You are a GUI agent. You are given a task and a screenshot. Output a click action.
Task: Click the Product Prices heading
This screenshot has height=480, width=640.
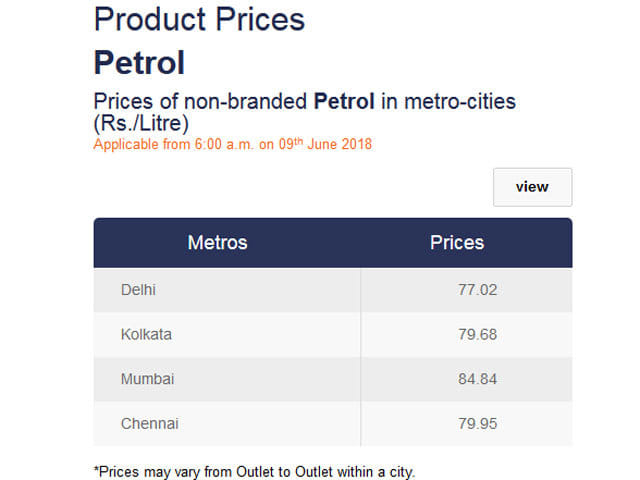[x=199, y=19]
